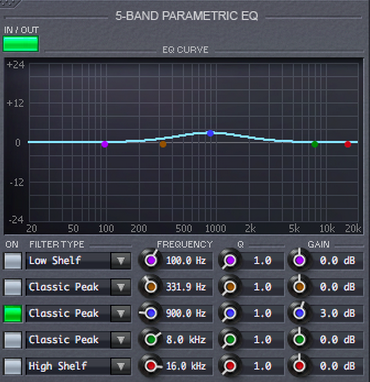Click the Classic Peak field in the 8.0 kHz row
This screenshot has height=382, width=370.
pyautogui.click(x=68, y=340)
